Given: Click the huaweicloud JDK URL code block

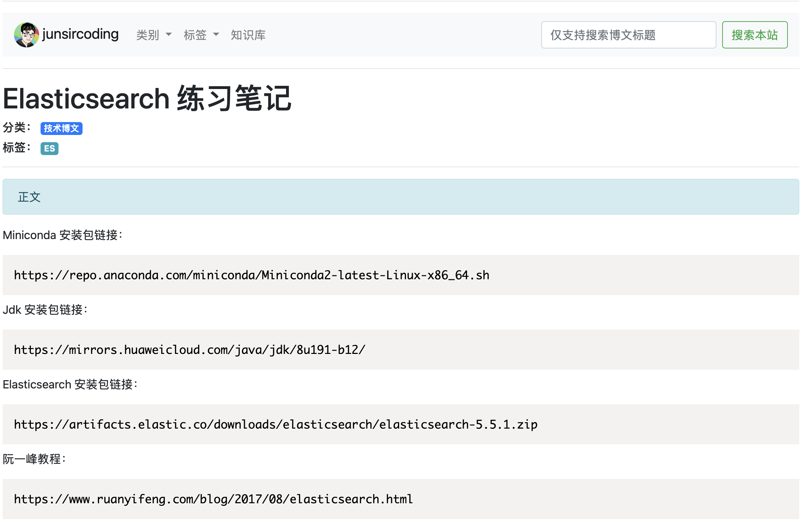Looking at the screenshot, I should point(190,350).
